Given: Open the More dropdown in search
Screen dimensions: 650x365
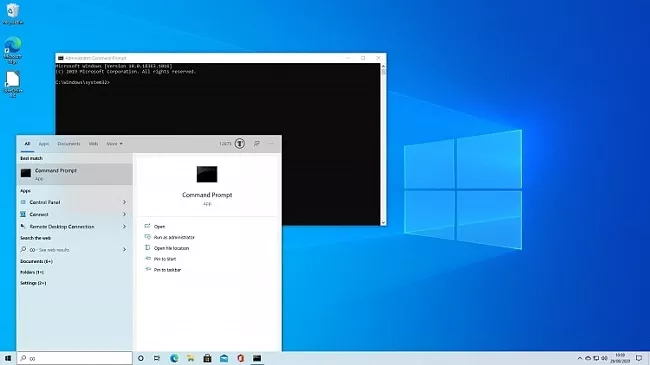Looking at the screenshot, I should [114, 144].
